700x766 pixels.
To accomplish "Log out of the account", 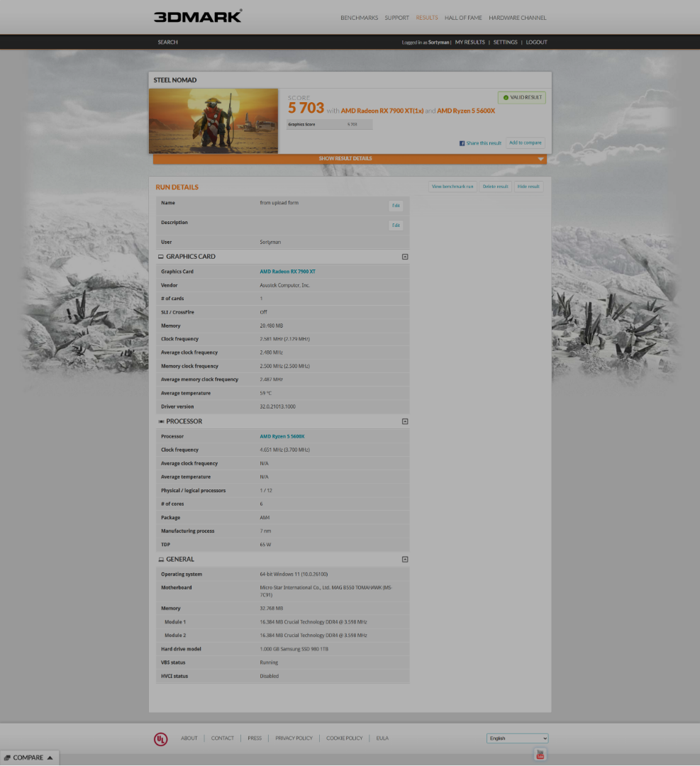I will pos(536,43).
